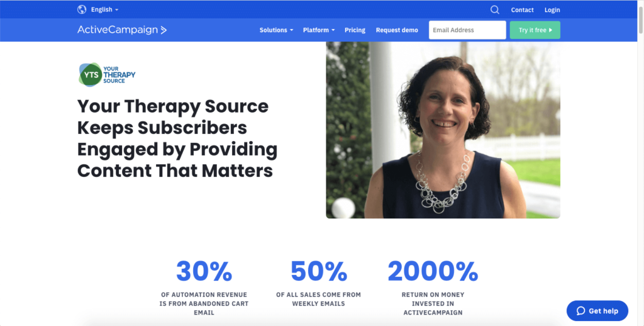Open search with the magnifier icon

[x=495, y=10]
